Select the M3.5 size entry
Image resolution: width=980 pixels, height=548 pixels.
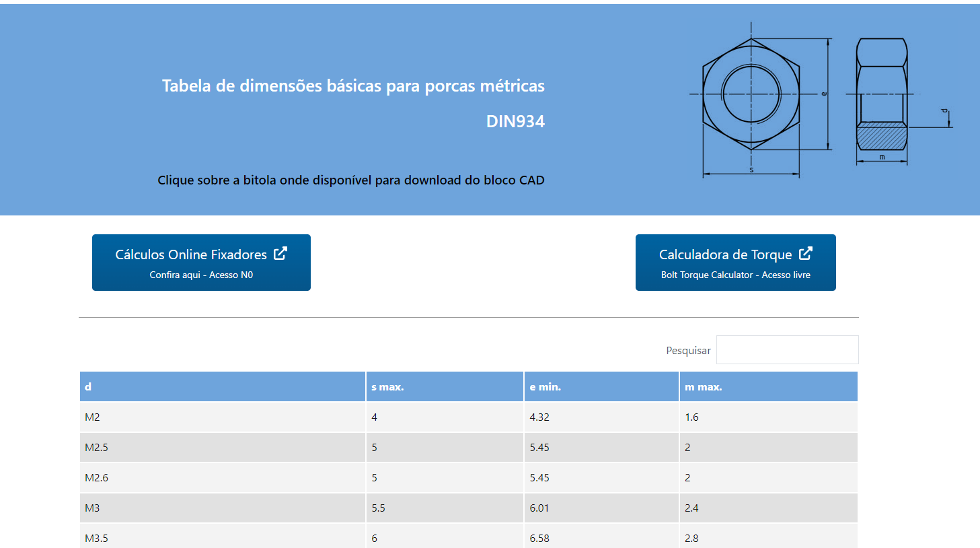pyautogui.click(x=96, y=538)
